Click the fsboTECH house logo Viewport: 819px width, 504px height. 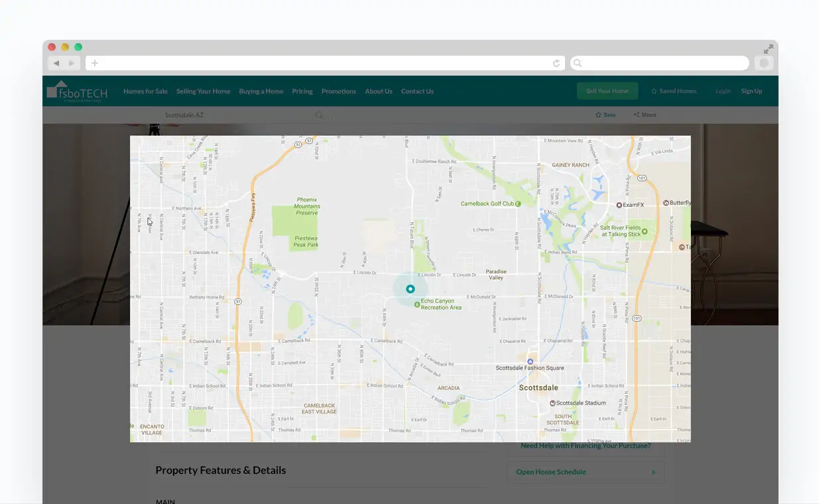(76, 91)
